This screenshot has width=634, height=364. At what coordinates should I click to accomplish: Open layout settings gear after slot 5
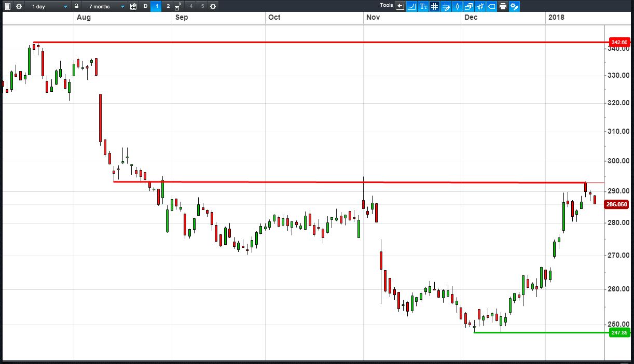[213, 6]
